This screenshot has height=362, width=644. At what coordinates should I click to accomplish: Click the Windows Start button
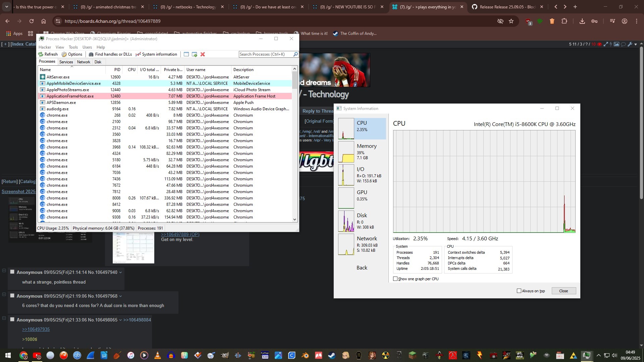coord(8,355)
